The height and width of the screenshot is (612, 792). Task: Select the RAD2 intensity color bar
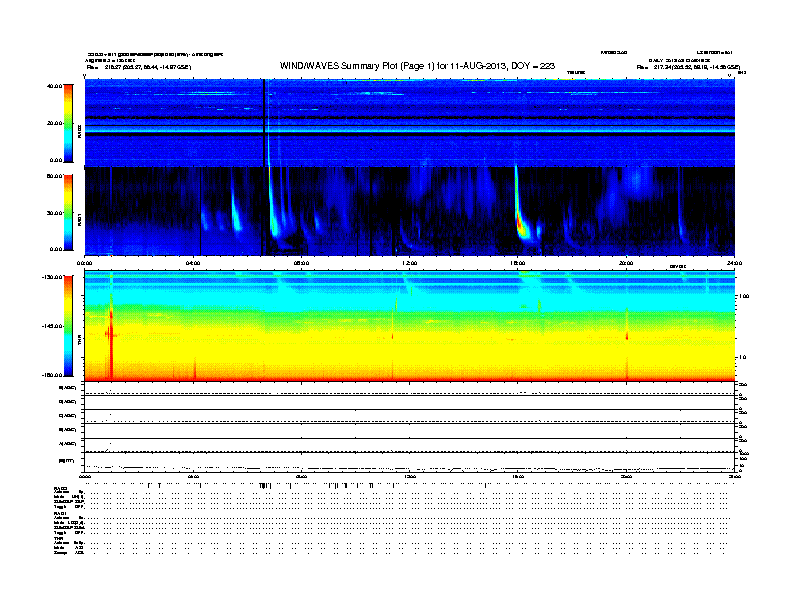pyautogui.click(x=68, y=123)
